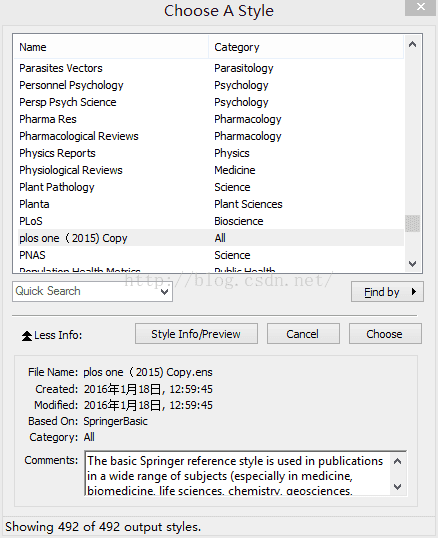Click the Comments box scroll-up arrow
The height and width of the screenshot is (538, 438).
pyautogui.click(x=398, y=461)
